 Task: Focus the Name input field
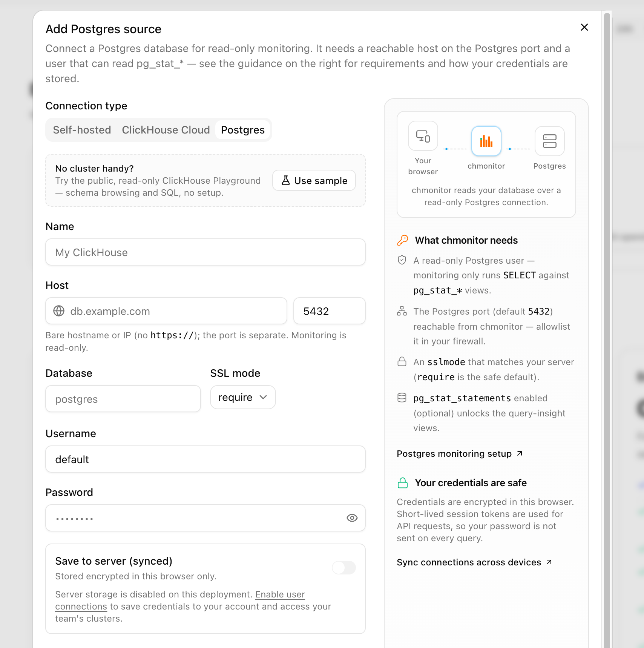point(205,252)
